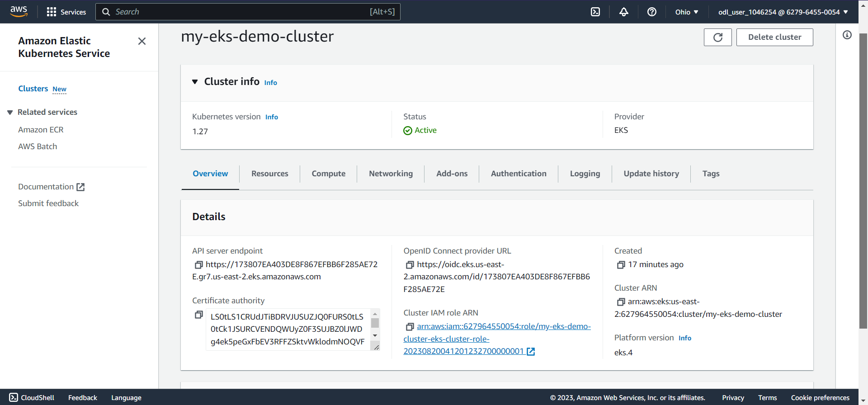Click Info next to Platform version
This screenshot has height=405, width=868.
point(685,338)
